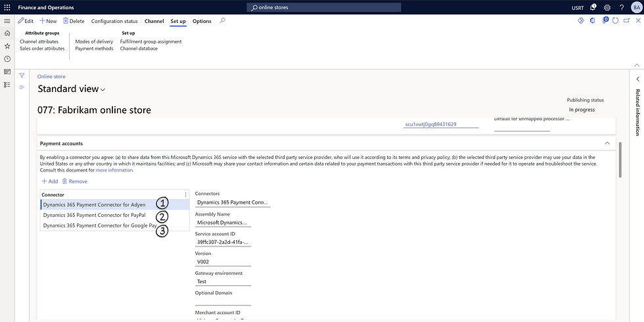Click the Connector column header

pyautogui.click(x=53, y=195)
